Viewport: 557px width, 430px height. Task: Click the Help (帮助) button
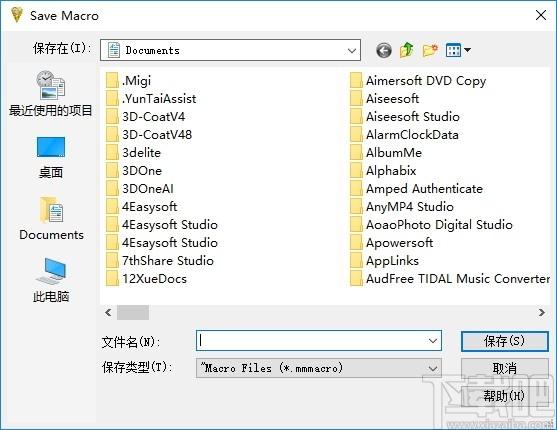point(504,396)
